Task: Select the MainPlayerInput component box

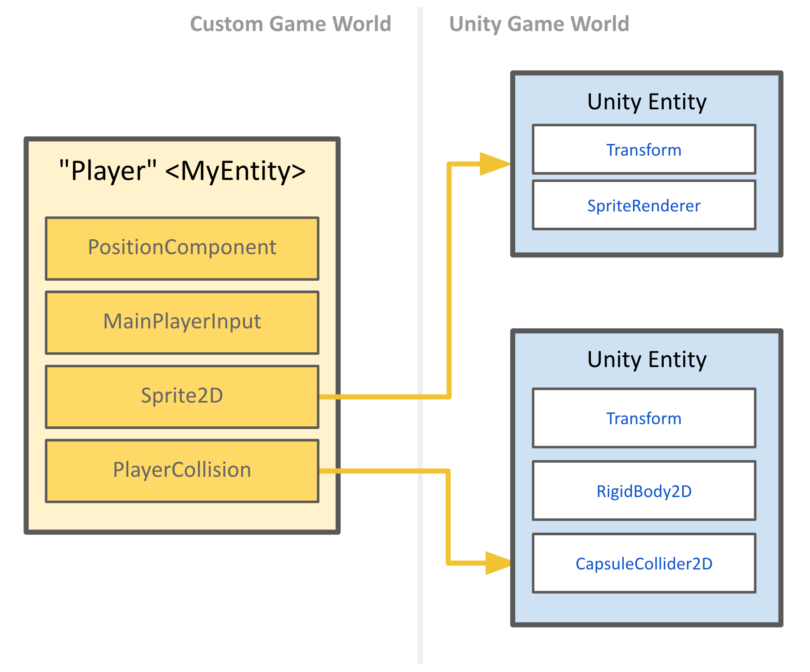Action: click(x=181, y=322)
